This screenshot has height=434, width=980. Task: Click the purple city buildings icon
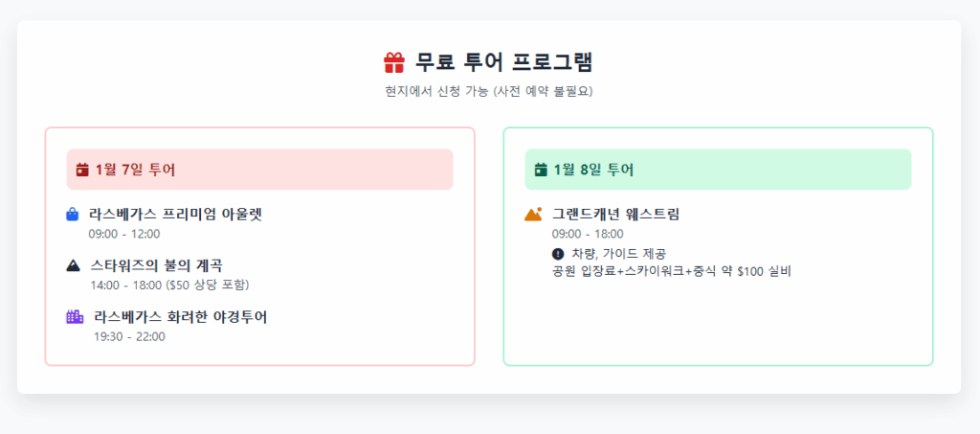point(75,317)
